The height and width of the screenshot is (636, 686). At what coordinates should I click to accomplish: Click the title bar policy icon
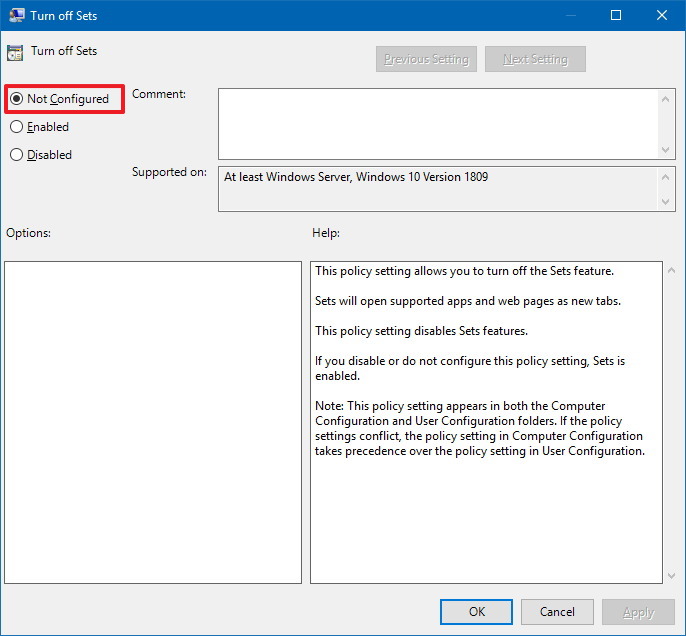click(x=16, y=15)
